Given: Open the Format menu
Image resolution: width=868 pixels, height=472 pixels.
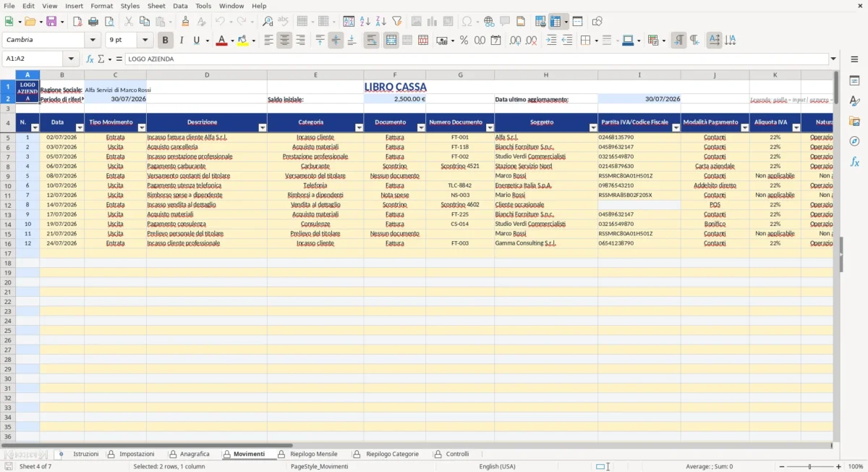Looking at the screenshot, I should click(x=101, y=6).
